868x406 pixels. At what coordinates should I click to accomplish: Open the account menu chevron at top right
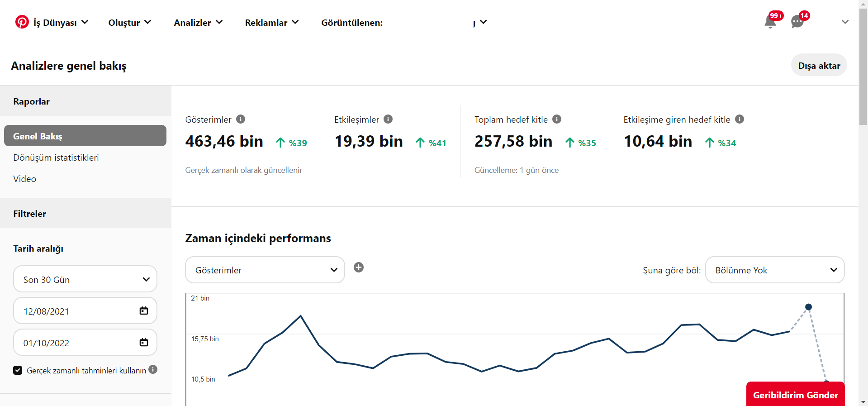845,22
